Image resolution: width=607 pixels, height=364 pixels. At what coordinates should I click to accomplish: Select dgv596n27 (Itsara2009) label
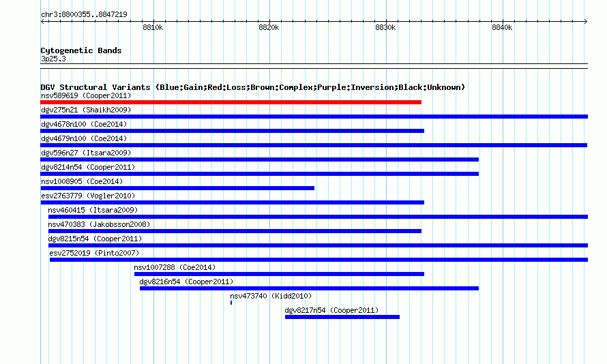click(x=86, y=153)
